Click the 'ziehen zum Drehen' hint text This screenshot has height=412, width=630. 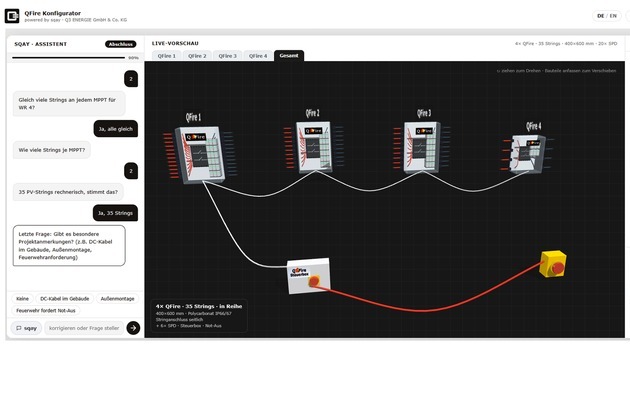[x=556, y=71]
